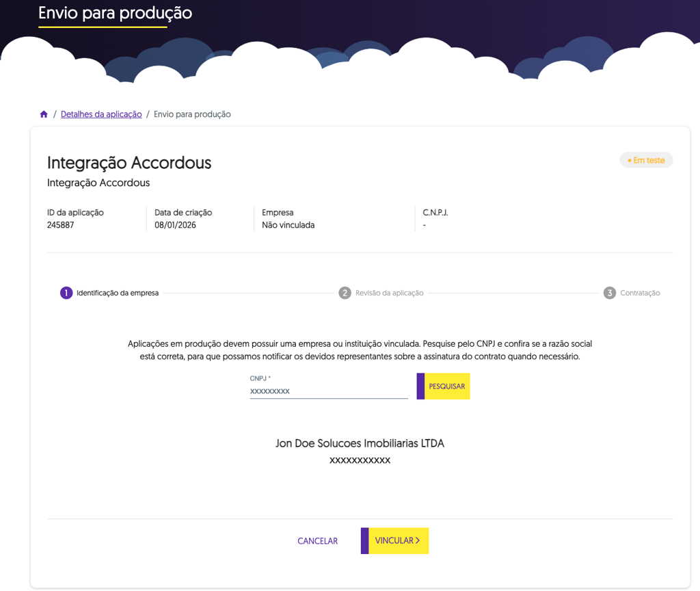Click the Em teste status badge

(646, 160)
